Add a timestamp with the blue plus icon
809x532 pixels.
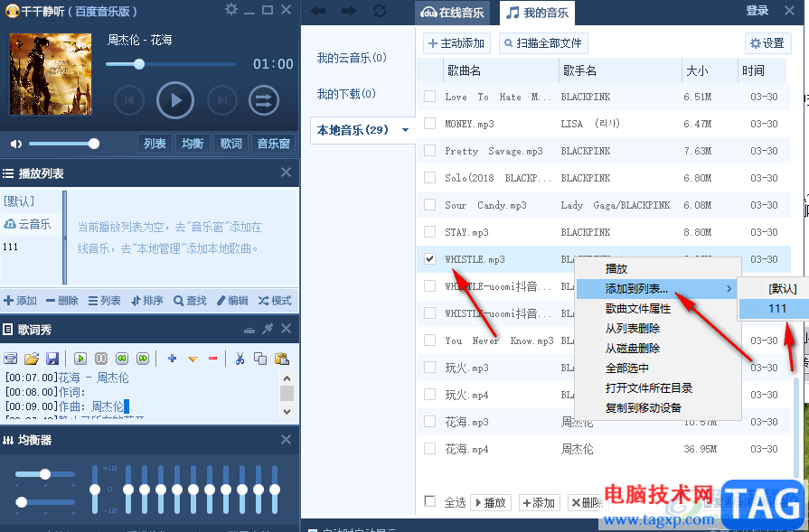[173, 359]
